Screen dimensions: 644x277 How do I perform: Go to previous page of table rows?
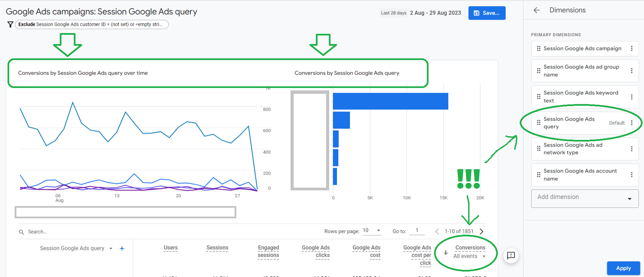437,231
